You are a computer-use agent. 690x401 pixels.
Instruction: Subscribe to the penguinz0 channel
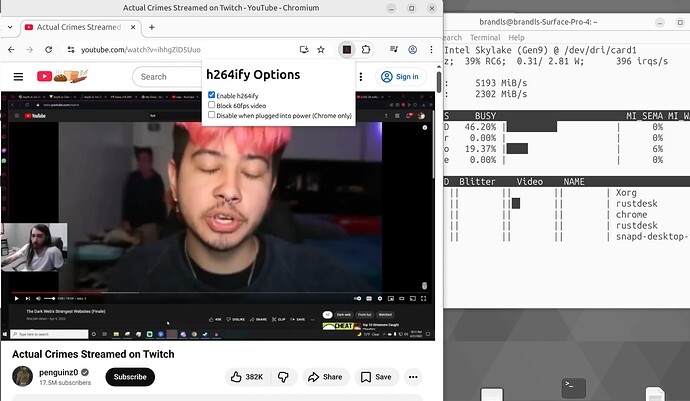point(130,377)
